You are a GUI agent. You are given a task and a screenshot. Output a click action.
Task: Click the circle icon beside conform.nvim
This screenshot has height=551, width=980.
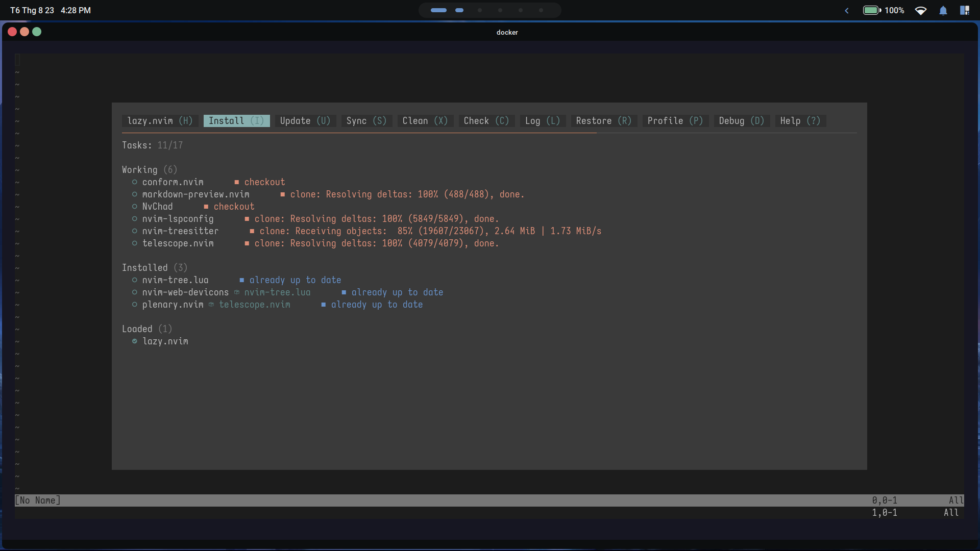tap(135, 182)
